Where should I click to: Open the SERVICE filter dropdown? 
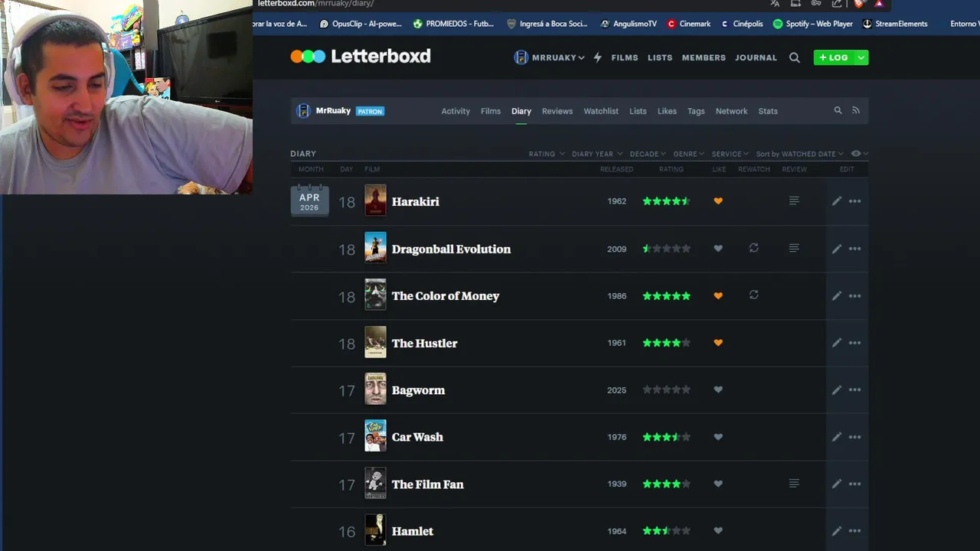click(730, 154)
